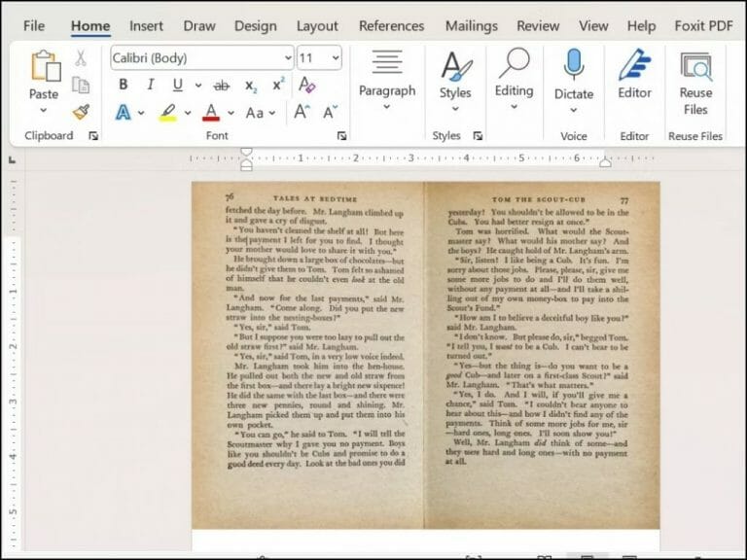Open Font dialog launcher
The image size is (747, 560).
[x=341, y=136]
